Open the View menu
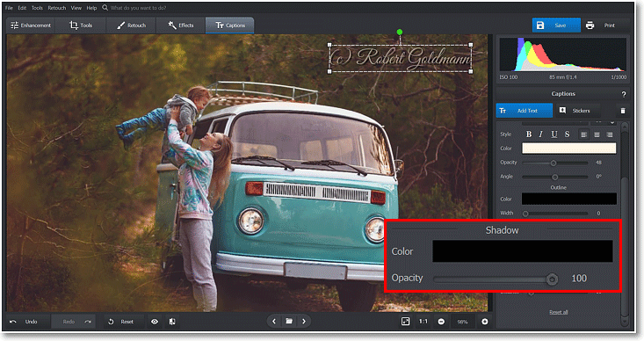 pyautogui.click(x=76, y=8)
